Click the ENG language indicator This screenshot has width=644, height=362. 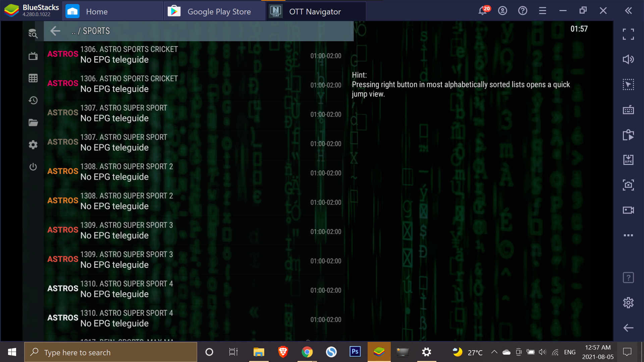pyautogui.click(x=570, y=352)
